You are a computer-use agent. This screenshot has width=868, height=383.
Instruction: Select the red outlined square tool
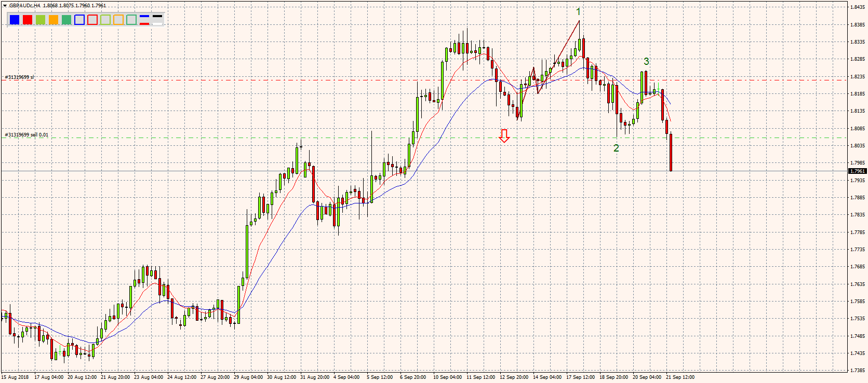[92, 20]
